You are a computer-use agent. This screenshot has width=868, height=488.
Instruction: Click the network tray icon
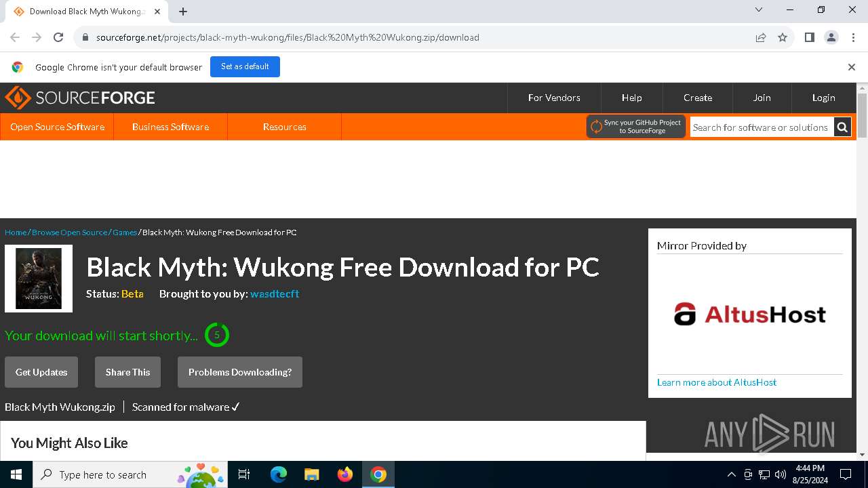(764, 474)
